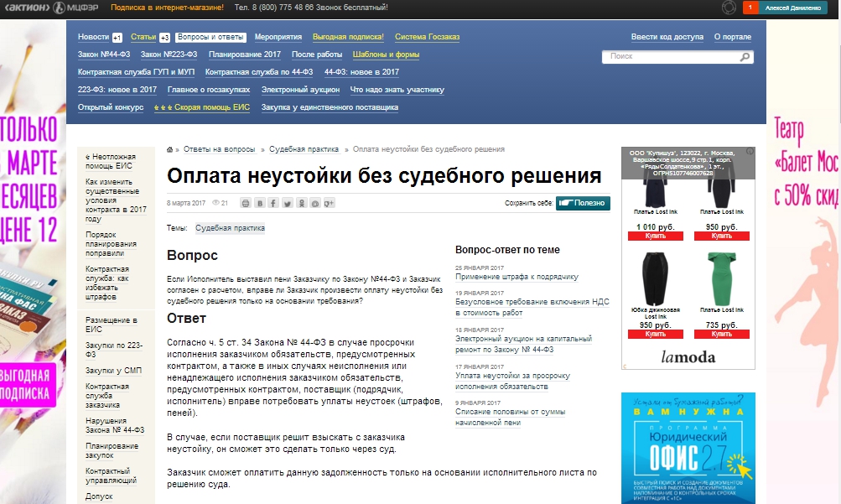
Task: Open the Вопросы и ответы tab
Action: point(210,35)
